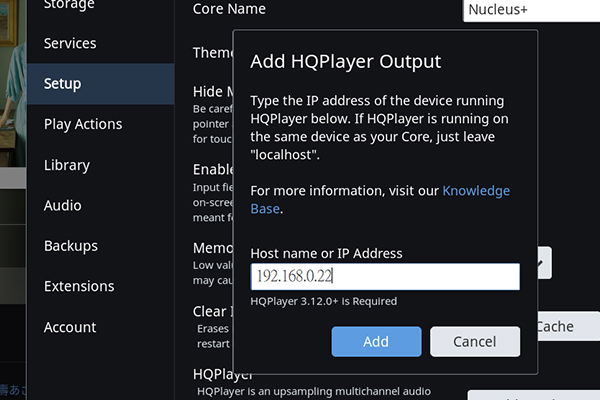The image size is (600, 400).
Task: Go to the Extensions tab
Action: click(x=77, y=286)
